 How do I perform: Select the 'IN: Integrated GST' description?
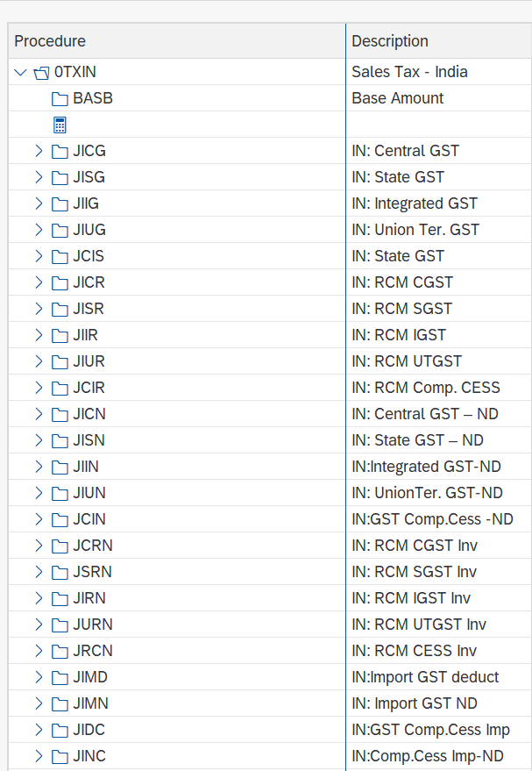click(x=415, y=203)
